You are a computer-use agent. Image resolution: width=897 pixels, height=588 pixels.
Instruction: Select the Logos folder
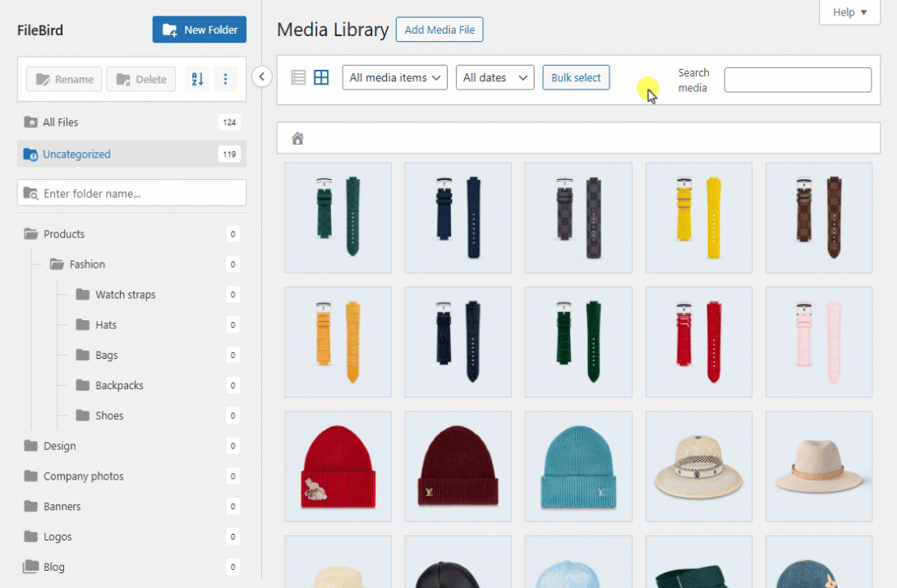(131, 537)
